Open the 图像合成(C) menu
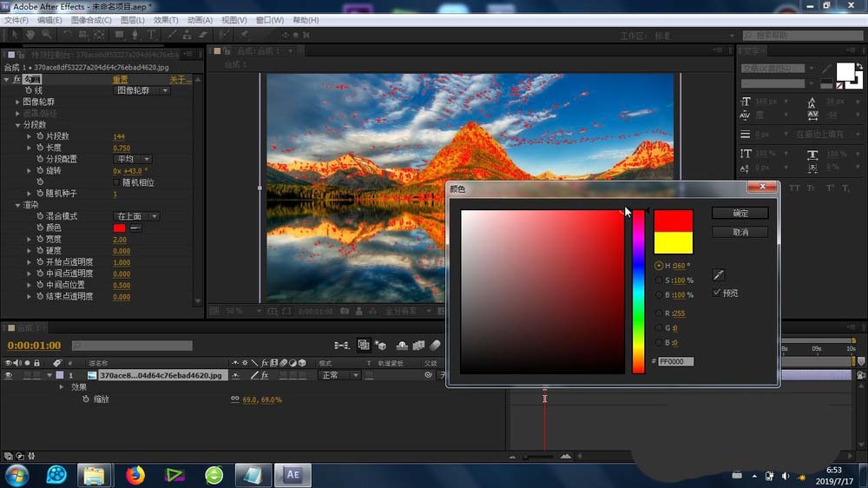 point(91,20)
